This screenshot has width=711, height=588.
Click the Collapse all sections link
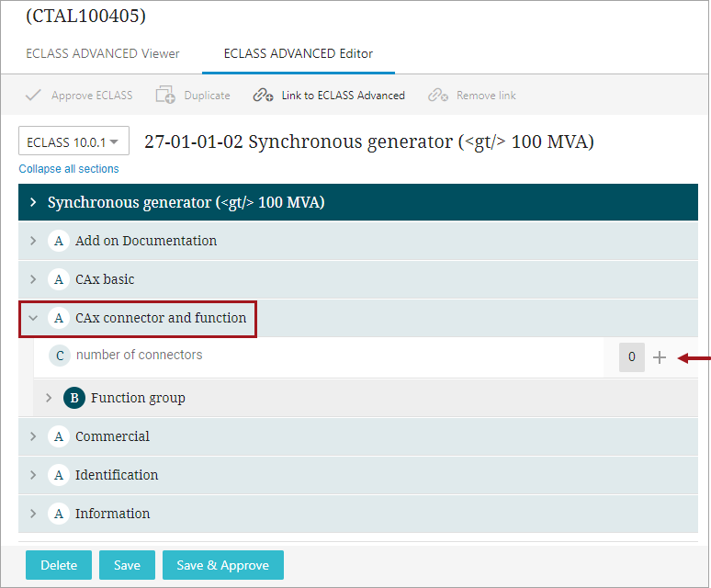[69, 169]
